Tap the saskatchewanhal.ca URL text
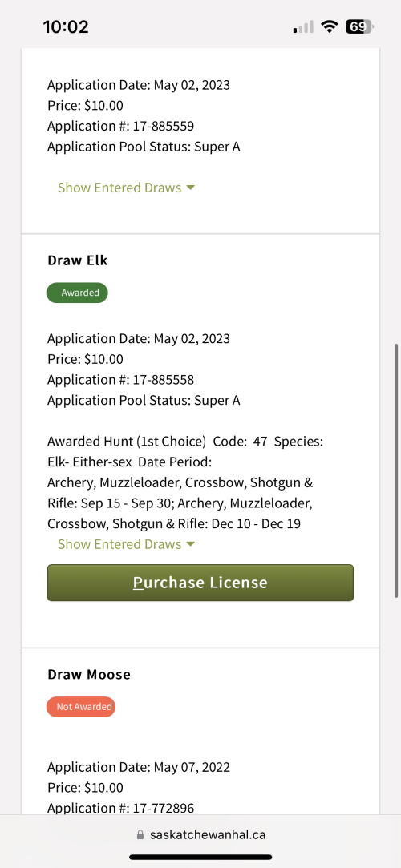The height and width of the screenshot is (868, 401). [x=208, y=835]
